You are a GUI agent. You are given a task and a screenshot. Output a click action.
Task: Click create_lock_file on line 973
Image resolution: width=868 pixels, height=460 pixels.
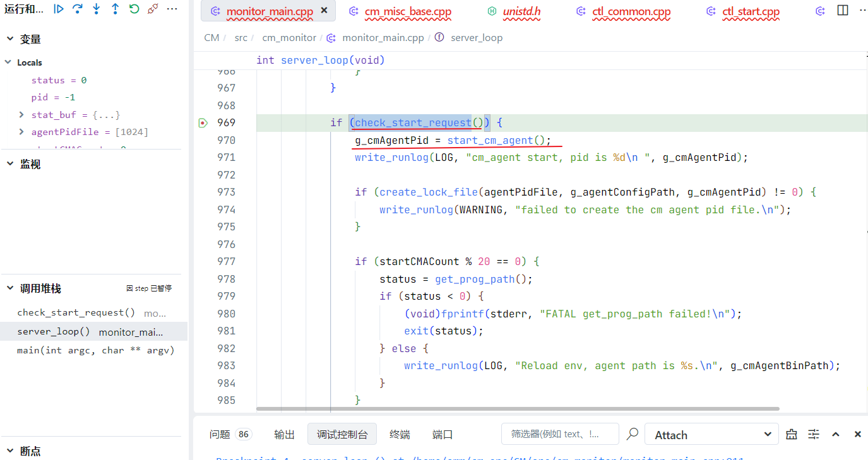(429, 192)
